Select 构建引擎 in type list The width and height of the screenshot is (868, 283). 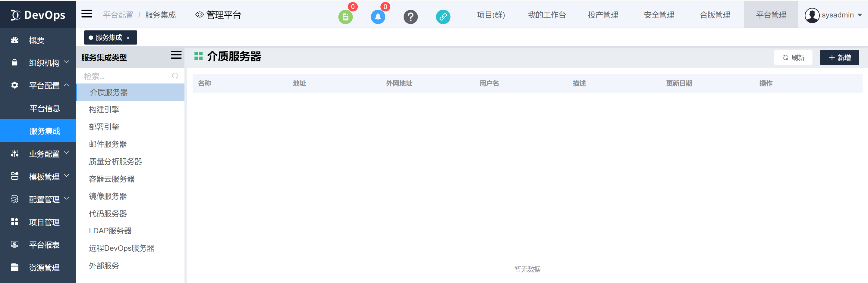(131, 110)
